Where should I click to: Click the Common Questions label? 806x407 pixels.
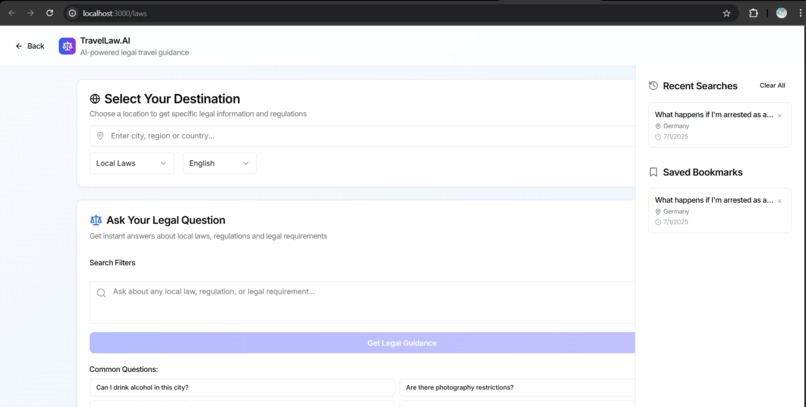click(x=123, y=369)
